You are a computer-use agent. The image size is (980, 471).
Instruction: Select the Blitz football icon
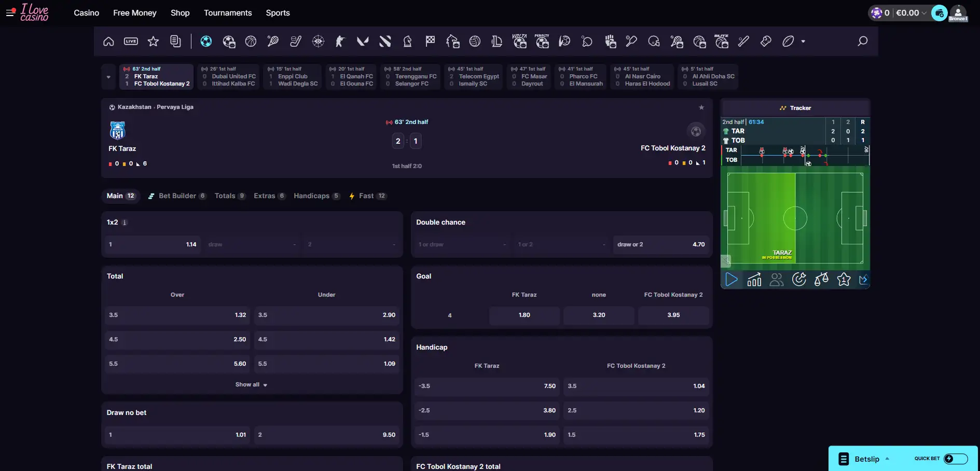[x=722, y=41]
